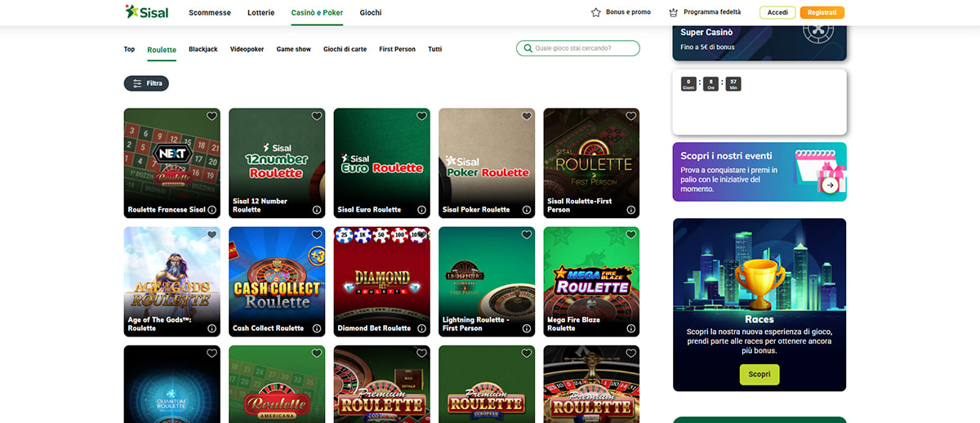Favorite Cash Collect Roulette heart
The image size is (980, 423).
point(317,234)
